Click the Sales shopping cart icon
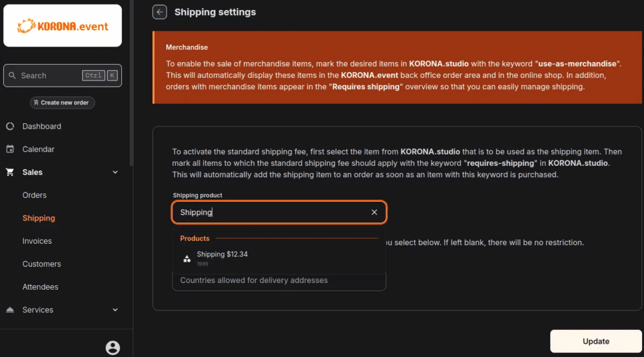Screen dimensions: 644x357 click(x=10, y=172)
